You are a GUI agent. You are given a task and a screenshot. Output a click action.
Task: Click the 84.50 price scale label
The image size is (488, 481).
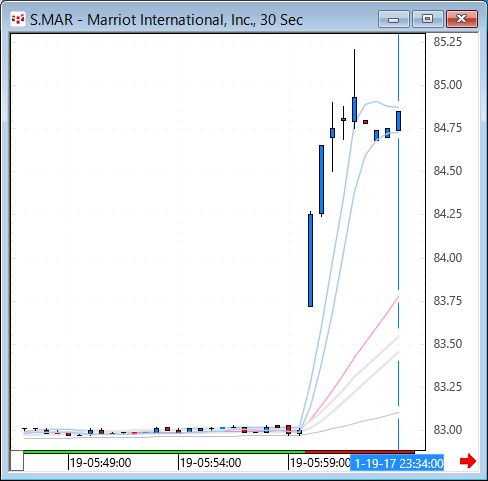point(448,171)
